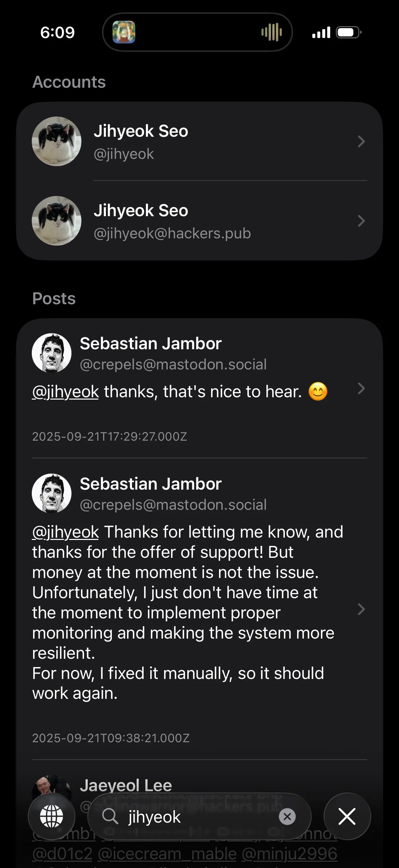Tap the audio waveform icon in Dynamic Island
Screen dimensions: 399x868
pyautogui.click(x=271, y=32)
